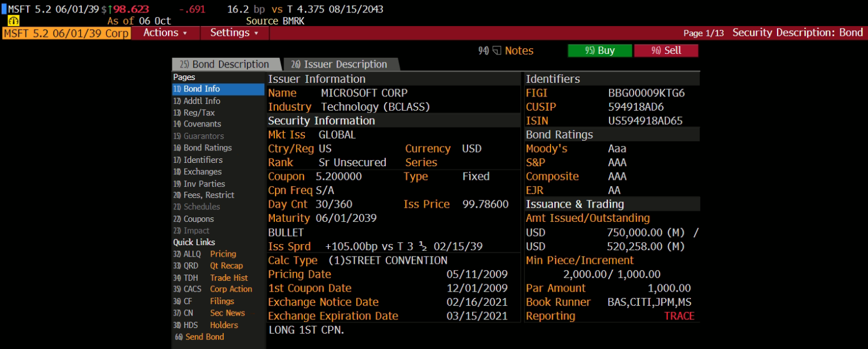Click the Composite rating AAA
The width and height of the screenshot is (868, 349).
pyautogui.click(x=617, y=176)
